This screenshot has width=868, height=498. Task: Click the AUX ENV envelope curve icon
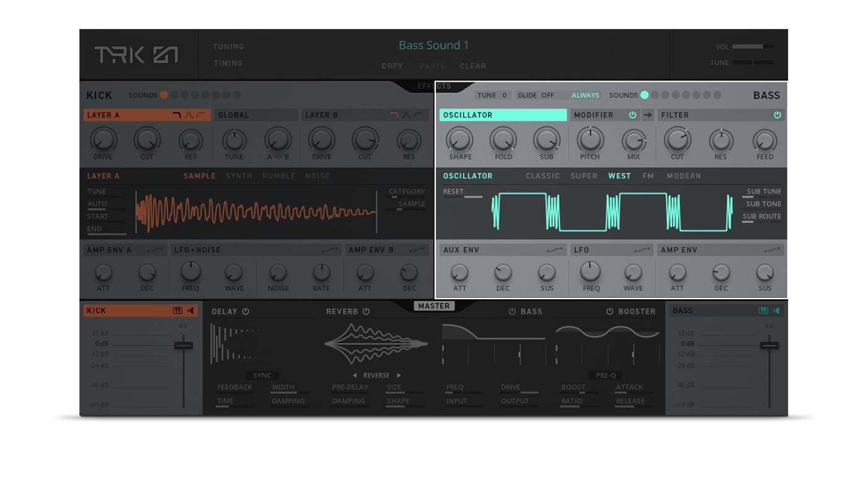555,250
